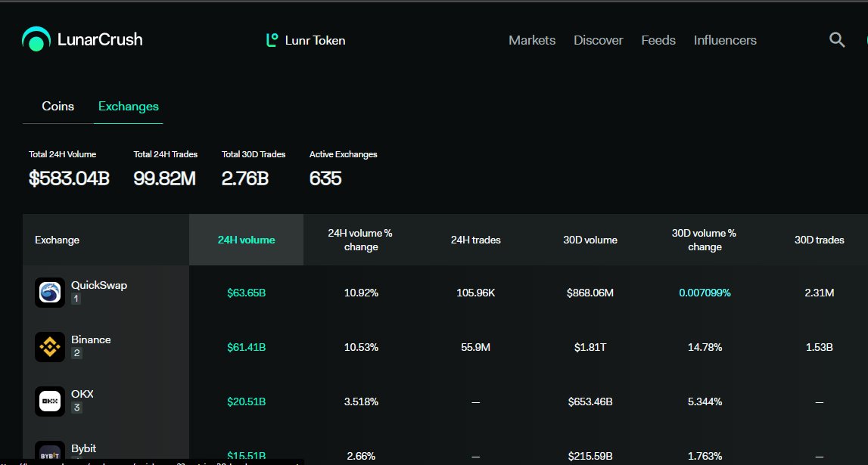Click the QuickSwap exchange logo
The image size is (868, 465).
click(x=50, y=293)
